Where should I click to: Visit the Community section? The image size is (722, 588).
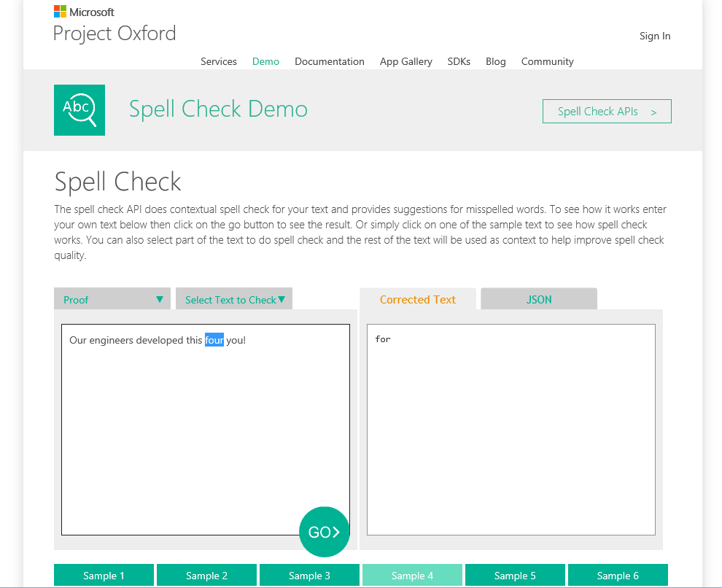tap(547, 61)
